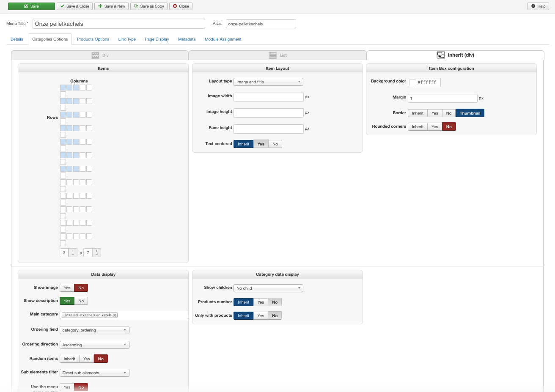Viewport: 555px width, 392px height.
Task: Set Show description to Yes
Action: [67, 301]
